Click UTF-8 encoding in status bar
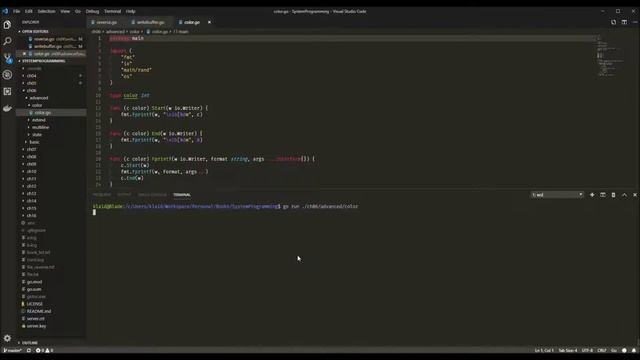Image resolution: width=640 pixels, height=360 pixels. (587, 350)
